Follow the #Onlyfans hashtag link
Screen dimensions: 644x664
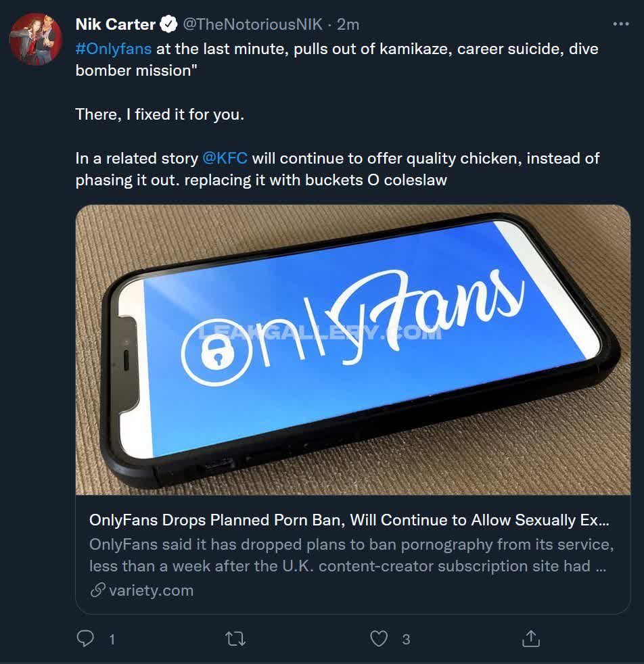pos(114,49)
